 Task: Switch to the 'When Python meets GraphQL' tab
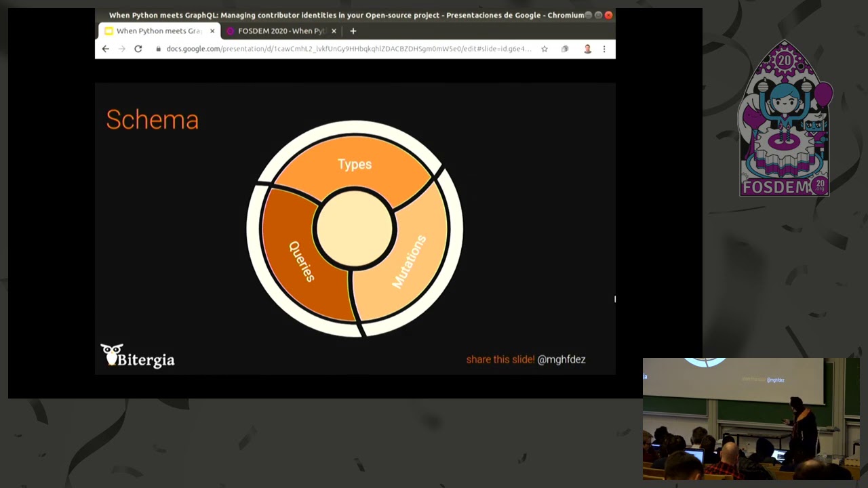coord(159,30)
